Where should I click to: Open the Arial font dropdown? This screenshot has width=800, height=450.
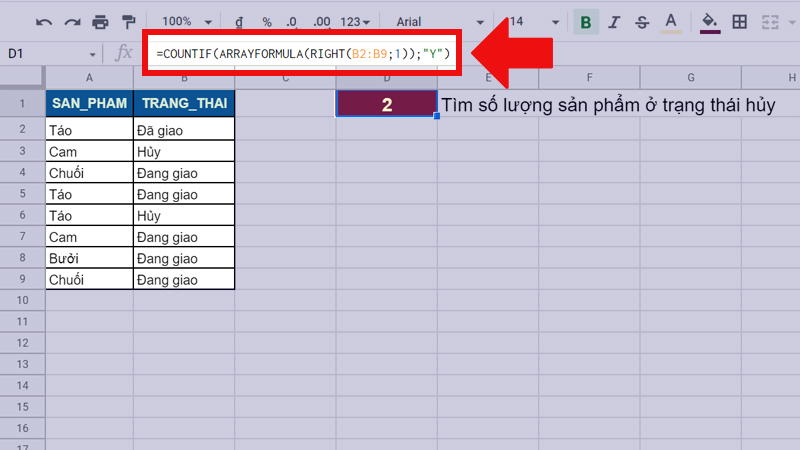click(439, 21)
